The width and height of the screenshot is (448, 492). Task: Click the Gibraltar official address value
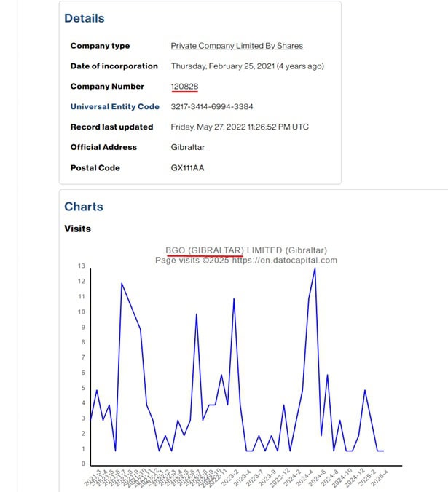point(189,147)
